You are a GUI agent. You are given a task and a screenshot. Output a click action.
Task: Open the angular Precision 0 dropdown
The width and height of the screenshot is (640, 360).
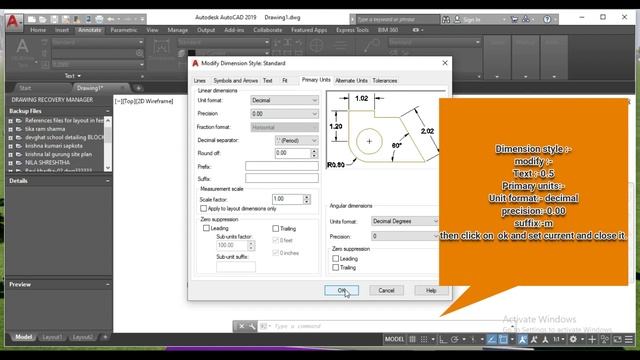tap(404, 236)
